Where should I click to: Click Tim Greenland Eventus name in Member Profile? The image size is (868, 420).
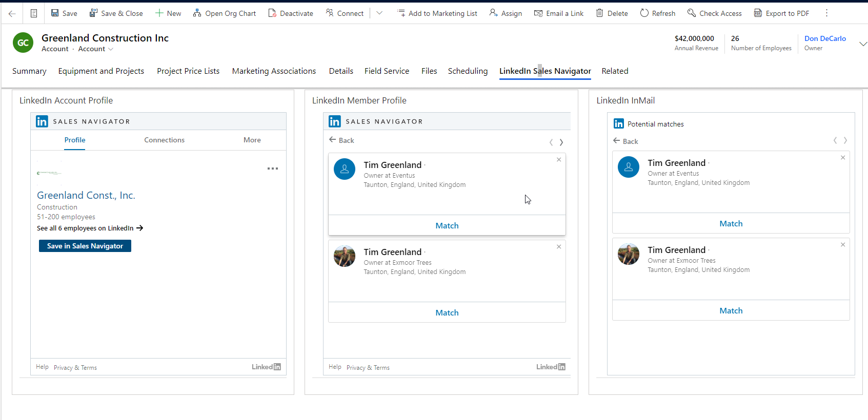[393, 165]
